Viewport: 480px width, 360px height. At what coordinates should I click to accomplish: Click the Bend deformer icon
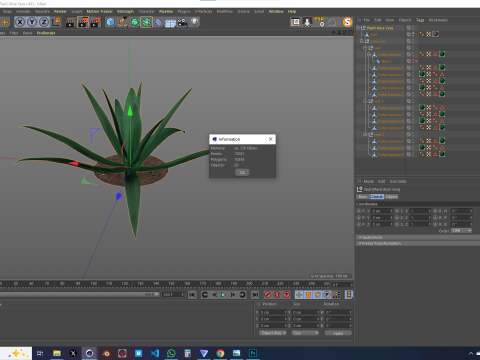click(158, 22)
